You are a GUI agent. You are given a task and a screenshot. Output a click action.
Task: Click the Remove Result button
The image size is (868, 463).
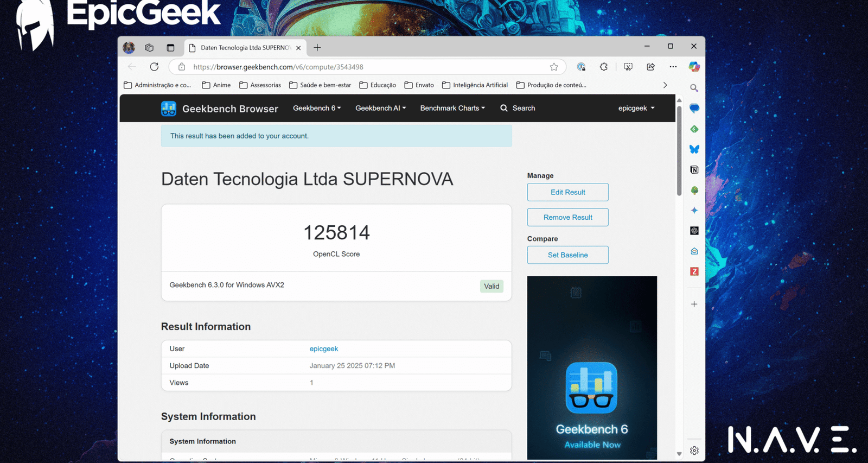[567, 217]
